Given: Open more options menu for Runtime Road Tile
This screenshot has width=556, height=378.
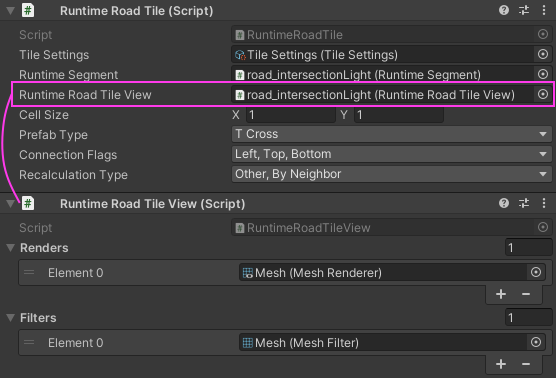Looking at the screenshot, I should click(x=544, y=10).
